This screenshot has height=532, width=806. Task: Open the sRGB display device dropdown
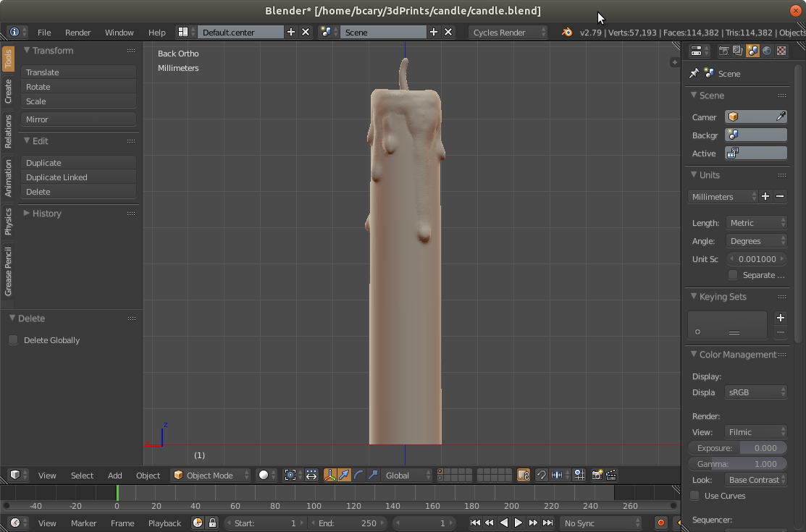[x=755, y=392]
